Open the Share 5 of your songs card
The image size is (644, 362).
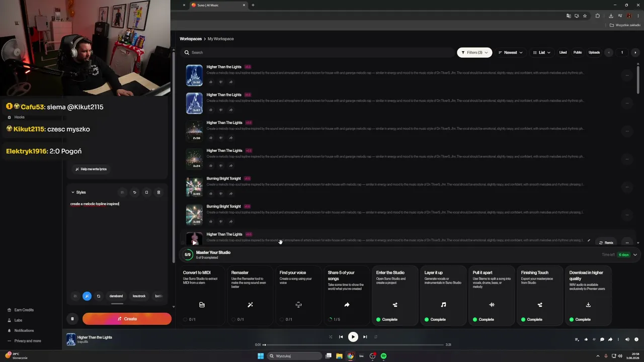coord(347,296)
